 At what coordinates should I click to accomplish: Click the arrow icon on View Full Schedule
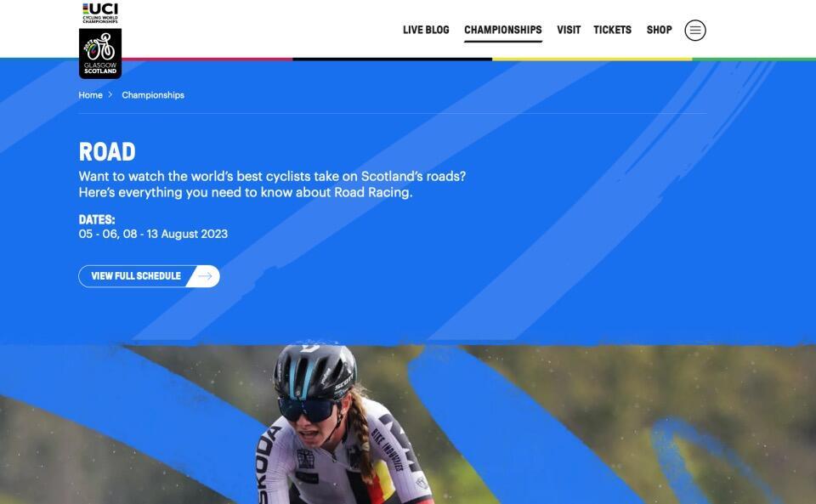coord(205,276)
